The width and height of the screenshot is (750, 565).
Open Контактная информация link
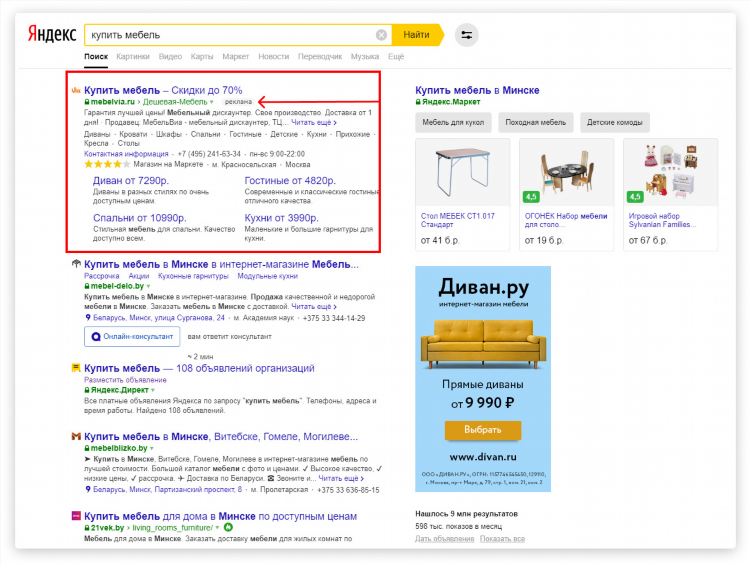point(126,154)
